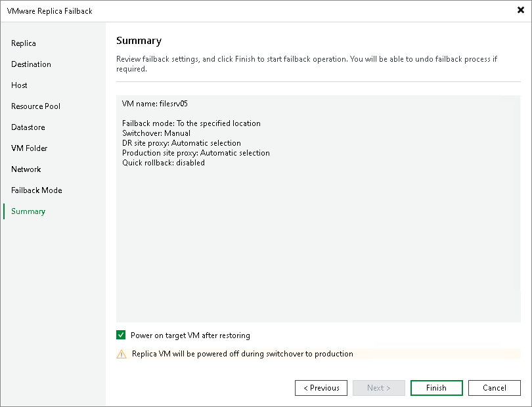Click the warning triangle icon
This screenshot has height=407, width=532.
pyautogui.click(x=122, y=354)
